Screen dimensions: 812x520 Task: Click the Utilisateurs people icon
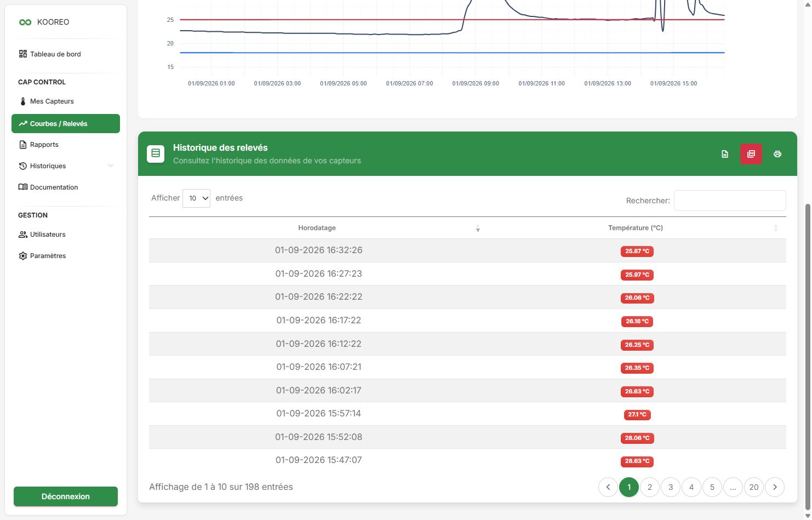click(23, 235)
